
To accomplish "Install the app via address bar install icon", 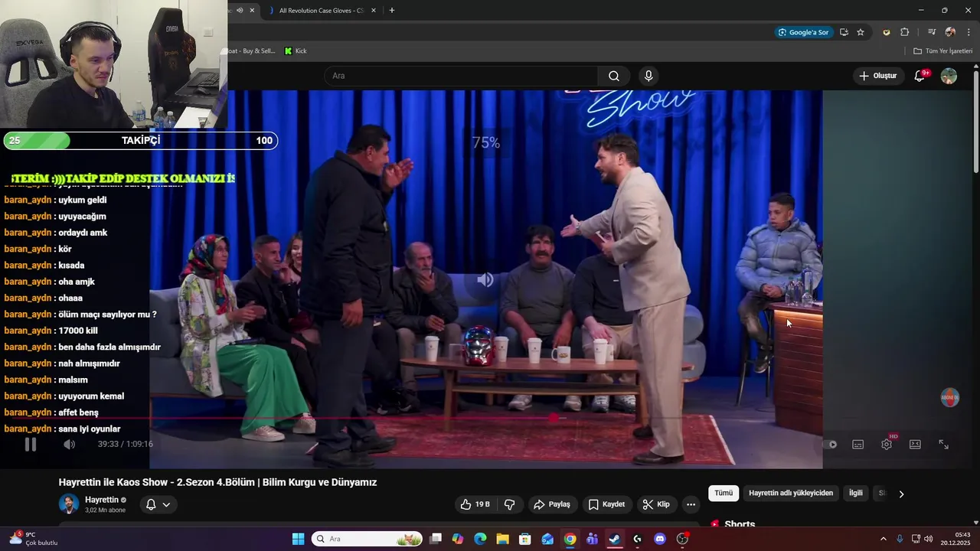I will point(844,32).
